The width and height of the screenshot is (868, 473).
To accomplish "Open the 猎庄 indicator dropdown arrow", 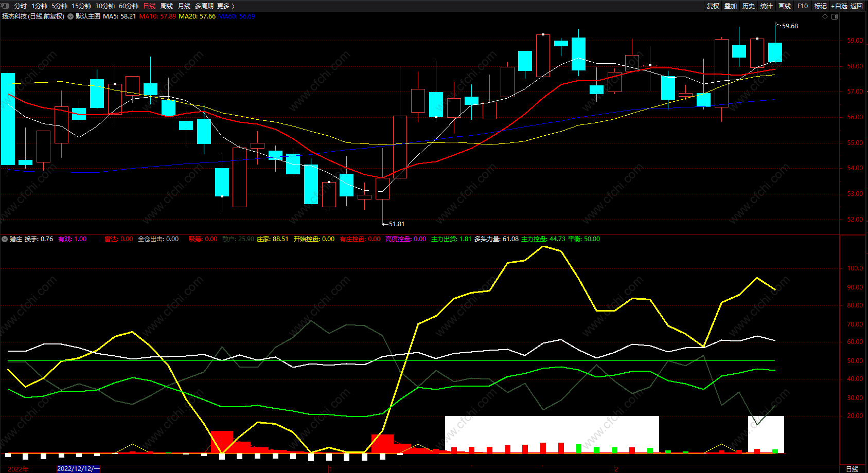I will coord(5,239).
